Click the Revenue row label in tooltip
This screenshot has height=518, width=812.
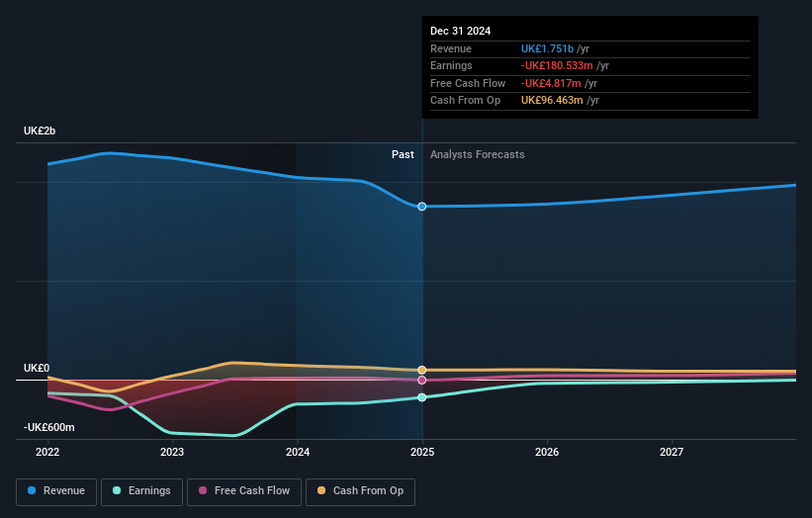click(451, 48)
